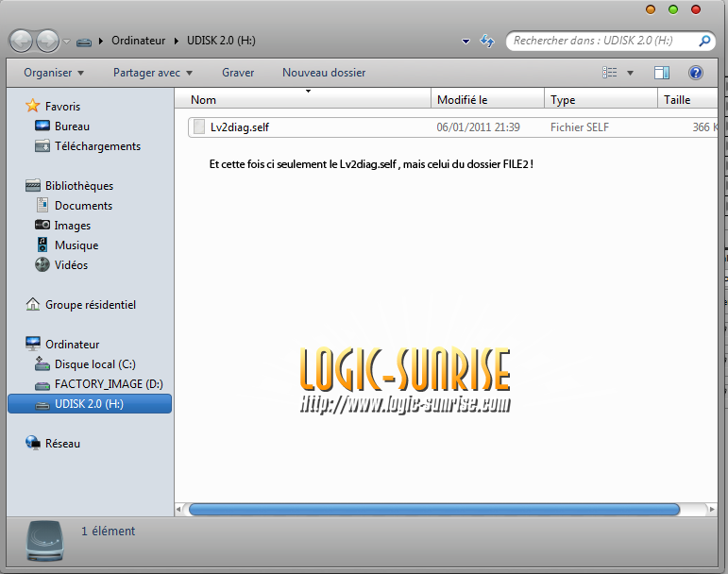The height and width of the screenshot is (574, 728).
Task: Click the horizontal scrollbar at the bottom
Action: 434,509
